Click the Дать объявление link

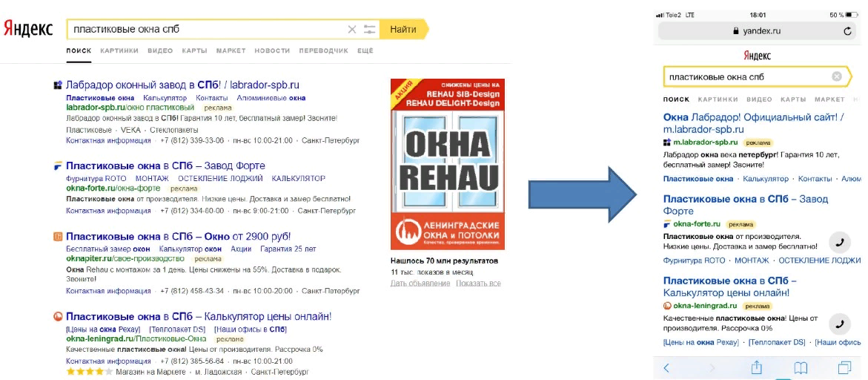tap(420, 283)
